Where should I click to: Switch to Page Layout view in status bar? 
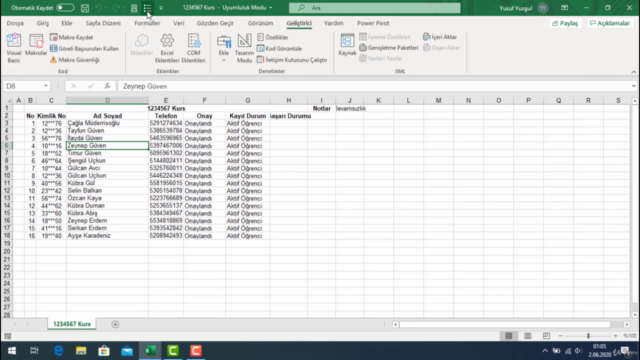(x=527, y=336)
